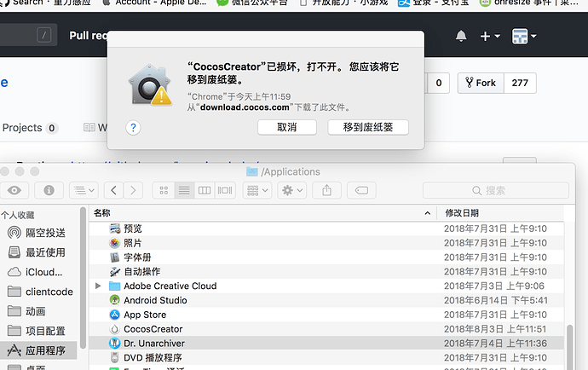Select the 自动操作 app icon
Screen dimensions: 588x370
coord(114,271)
